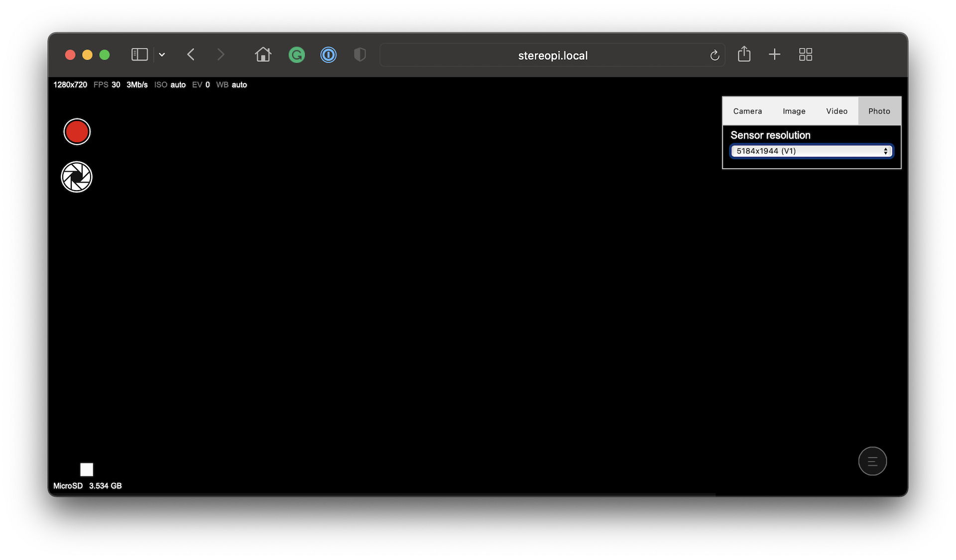Switch to the Camera tab

(x=747, y=111)
